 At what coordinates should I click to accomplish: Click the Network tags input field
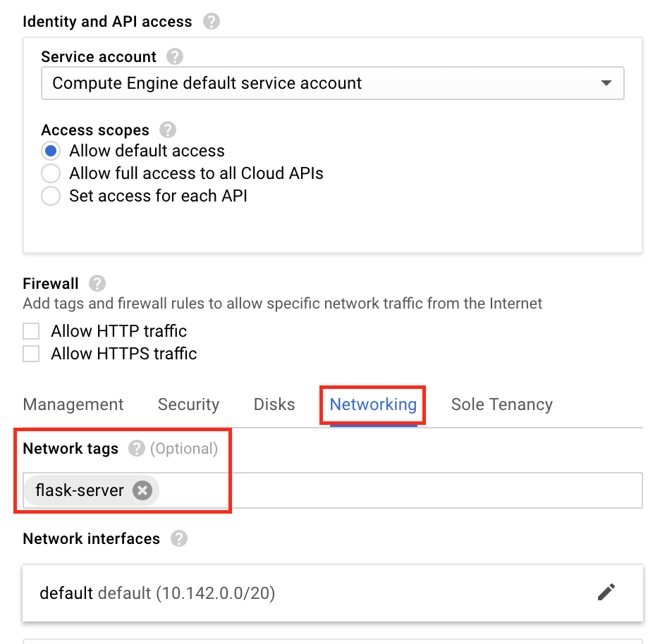point(388,490)
